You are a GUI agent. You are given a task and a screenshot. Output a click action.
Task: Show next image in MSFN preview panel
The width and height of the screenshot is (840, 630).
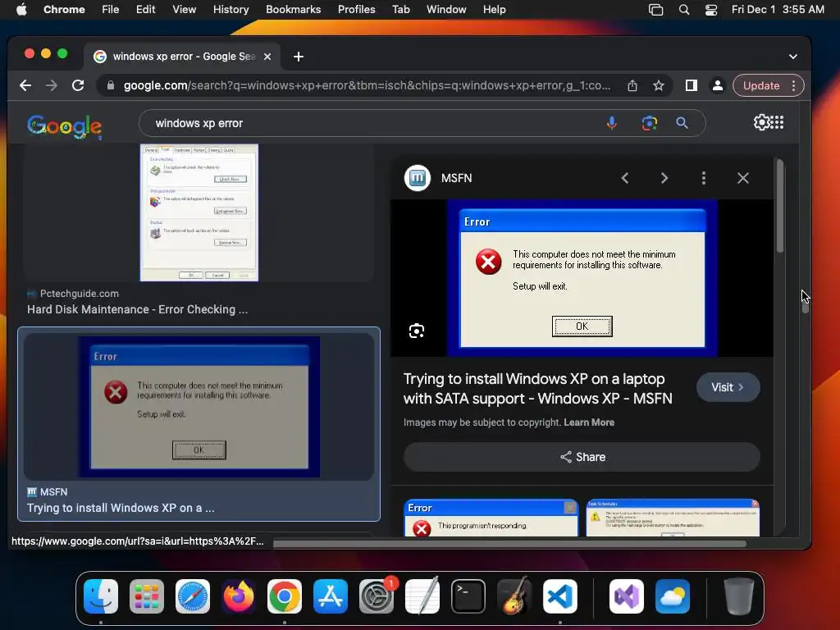pos(664,178)
